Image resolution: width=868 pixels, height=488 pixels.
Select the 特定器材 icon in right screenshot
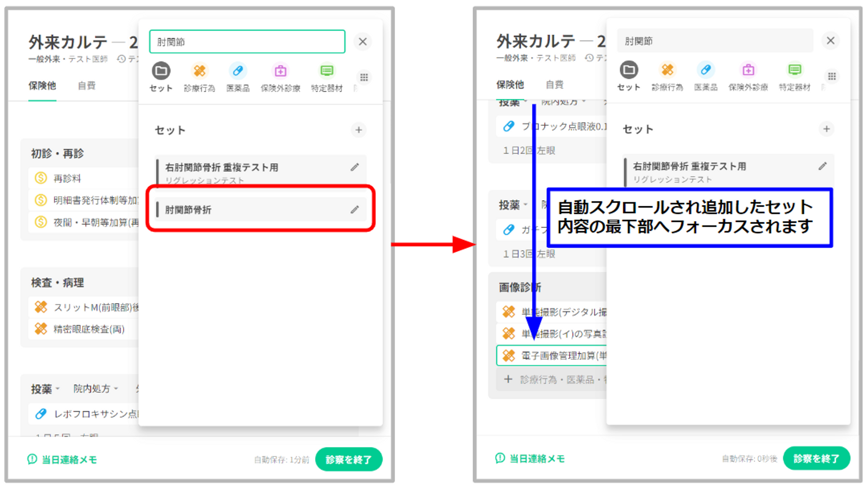[x=795, y=70]
